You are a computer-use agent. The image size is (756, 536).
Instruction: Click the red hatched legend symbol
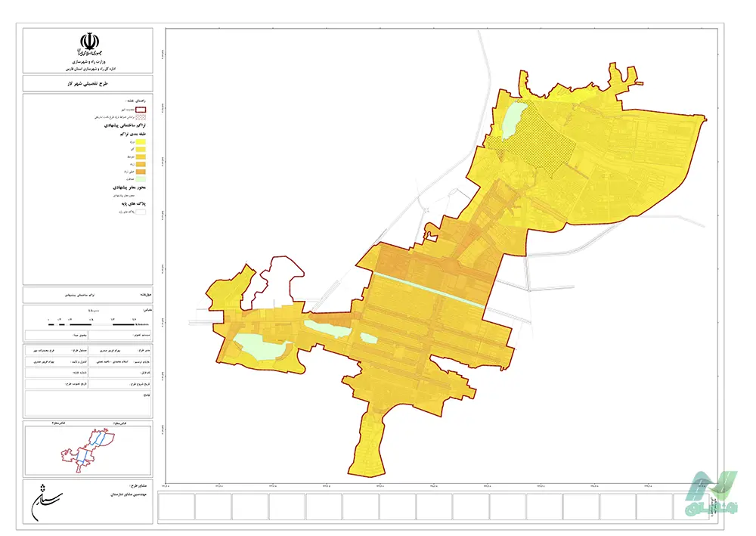[140, 117]
